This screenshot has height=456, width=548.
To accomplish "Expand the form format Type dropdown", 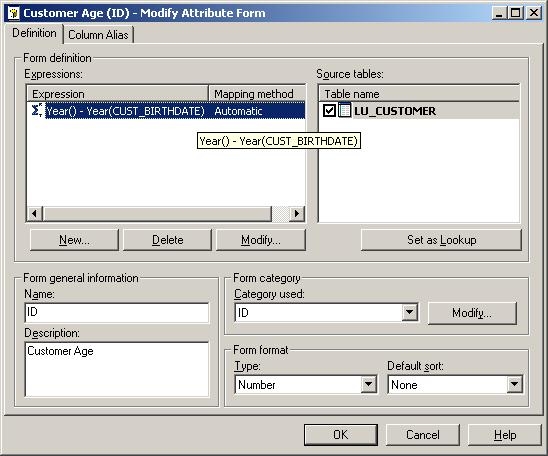I will 368,384.
